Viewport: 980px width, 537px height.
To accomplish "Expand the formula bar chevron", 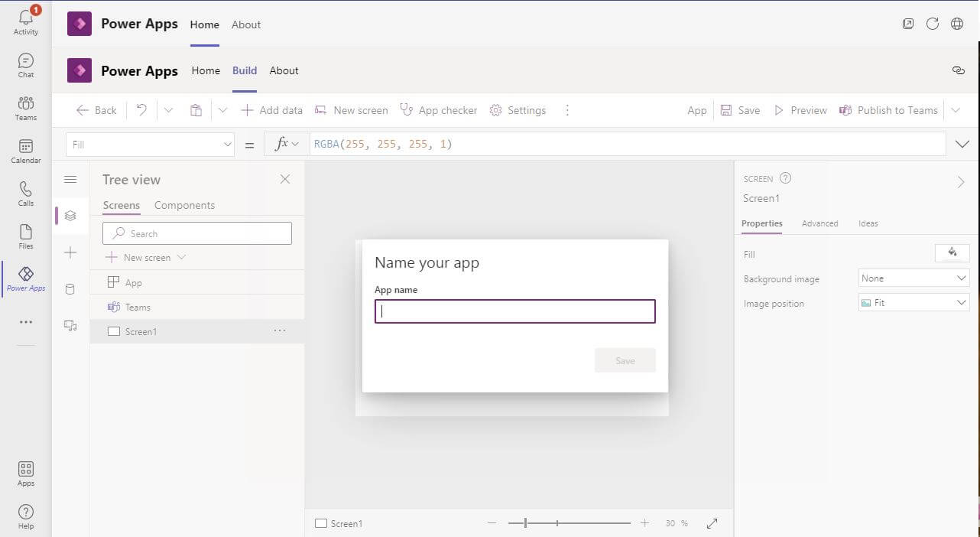I will (x=962, y=143).
